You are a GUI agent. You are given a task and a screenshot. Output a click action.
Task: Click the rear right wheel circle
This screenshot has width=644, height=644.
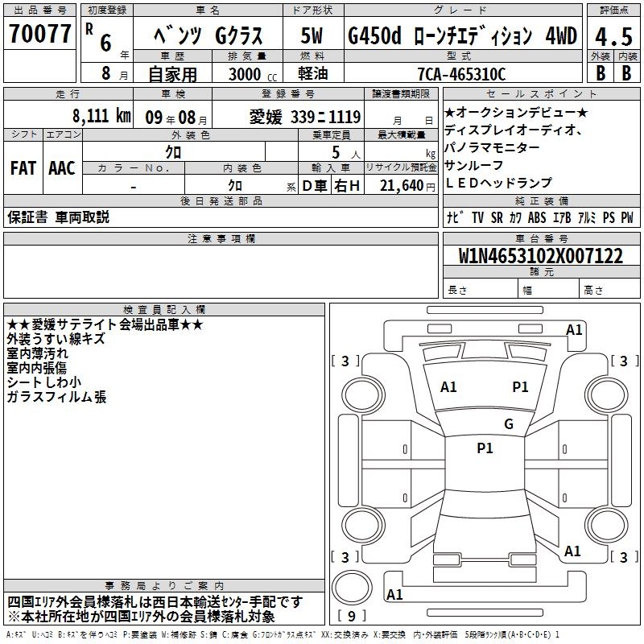pyautogui.click(x=606, y=526)
